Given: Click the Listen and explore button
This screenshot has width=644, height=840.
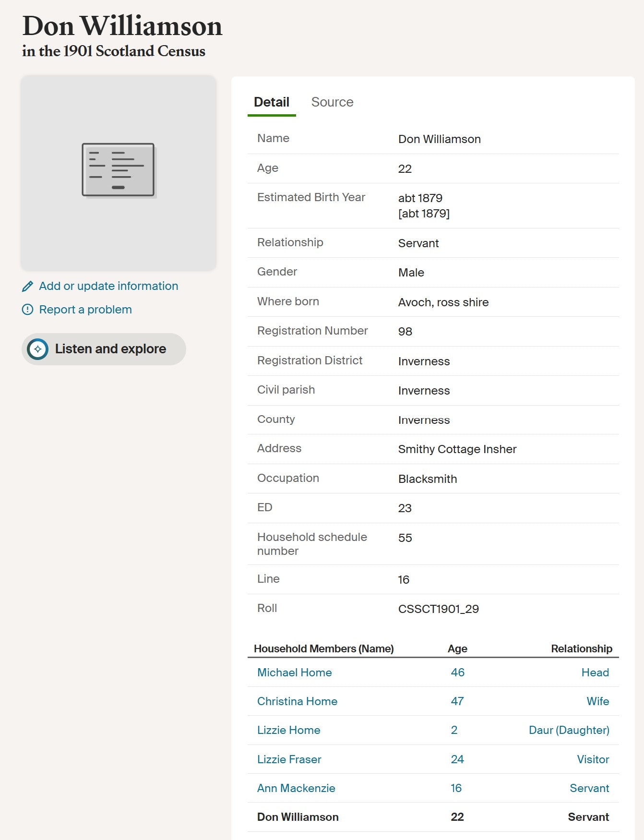Looking at the screenshot, I should click(x=104, y=349).
